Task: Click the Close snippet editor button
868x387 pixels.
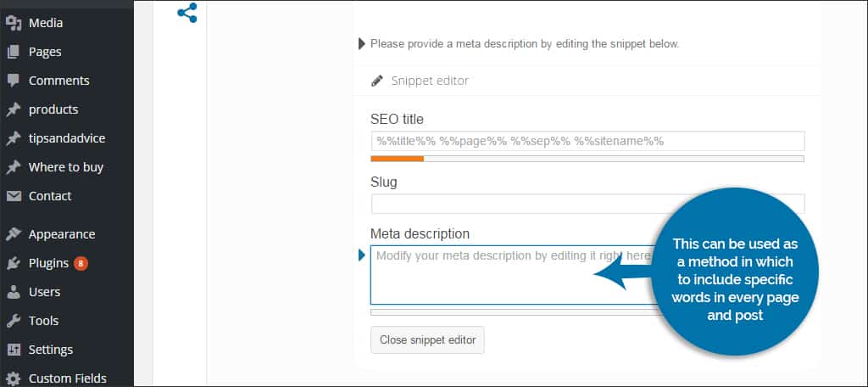Action: pos(427,339)
